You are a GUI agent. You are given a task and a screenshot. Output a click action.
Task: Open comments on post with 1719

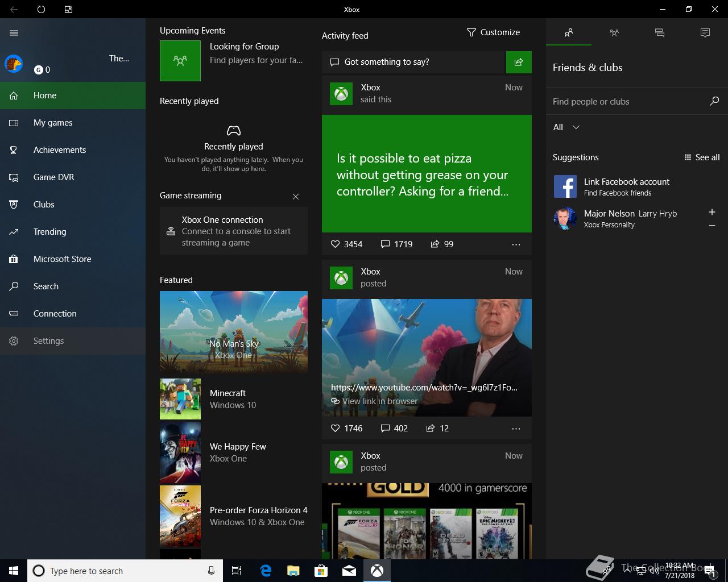click(396, 244)
